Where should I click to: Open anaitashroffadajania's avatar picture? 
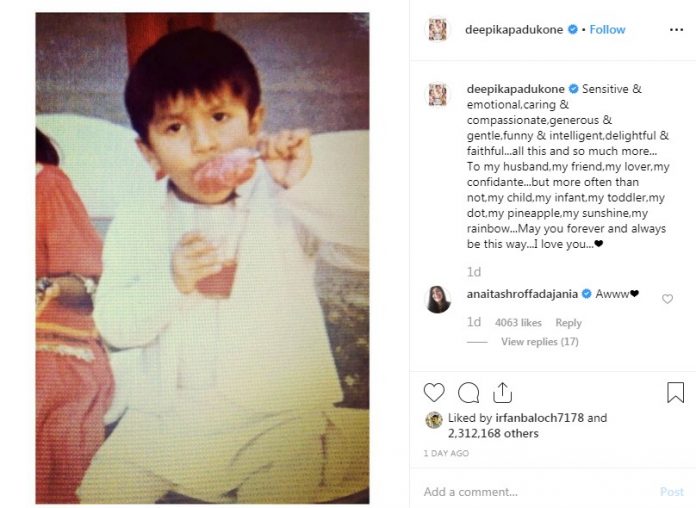pyautogui.click(x=437, y=299)
